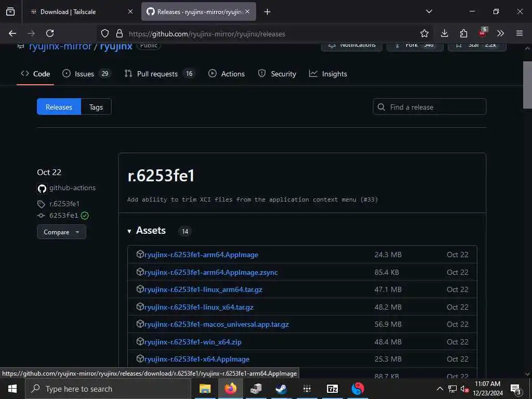Open the Firefox downloads panel

[x=445, y=33]
